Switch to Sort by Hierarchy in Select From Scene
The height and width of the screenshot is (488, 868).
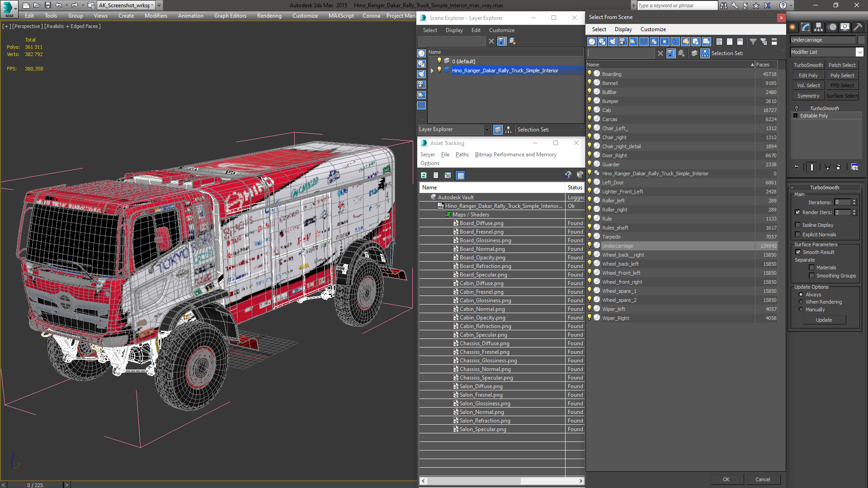[705, 53]
